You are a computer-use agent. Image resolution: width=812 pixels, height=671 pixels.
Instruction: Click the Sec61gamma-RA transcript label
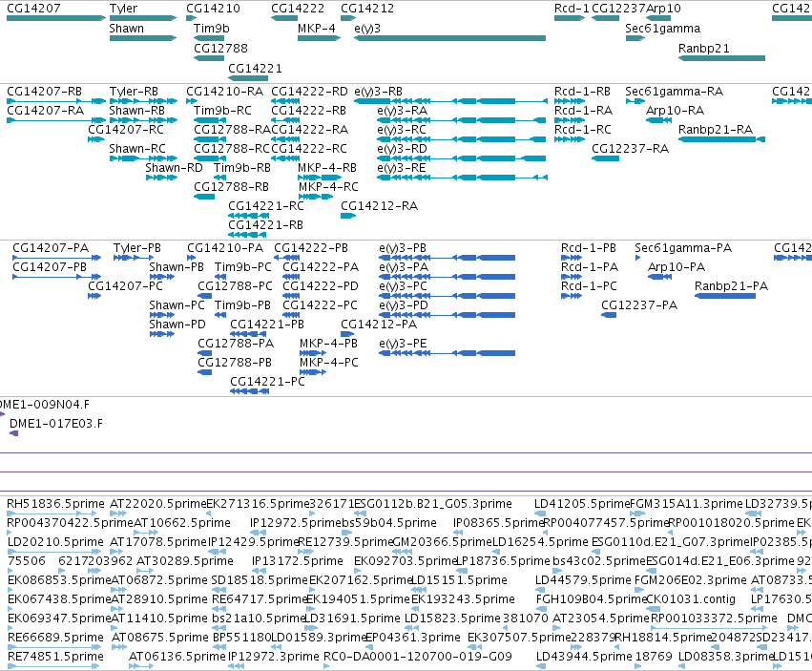674,92
